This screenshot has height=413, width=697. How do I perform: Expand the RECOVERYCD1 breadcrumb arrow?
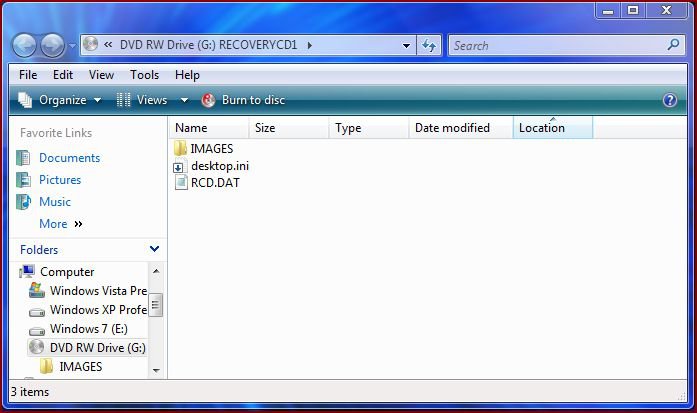tap(309, 45)
